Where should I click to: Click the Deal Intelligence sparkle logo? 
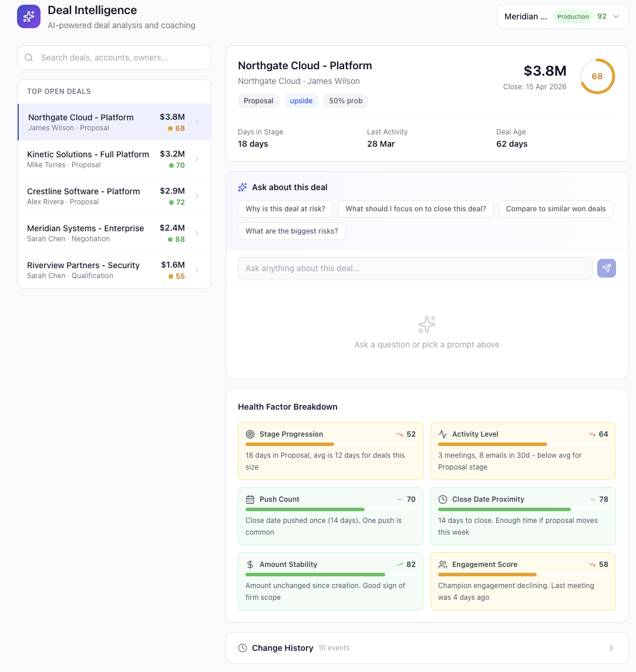click(x=29, y=16)
